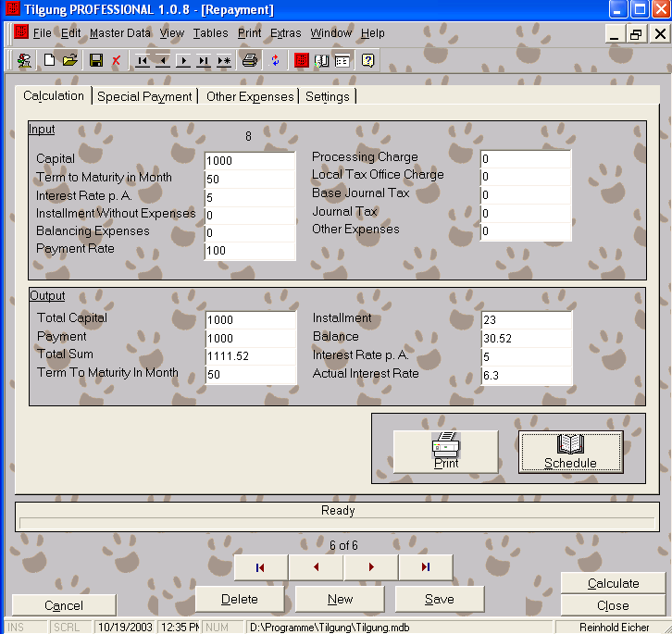Open the Master Data menu
The image size is (672, 634).
pos(119,33)
